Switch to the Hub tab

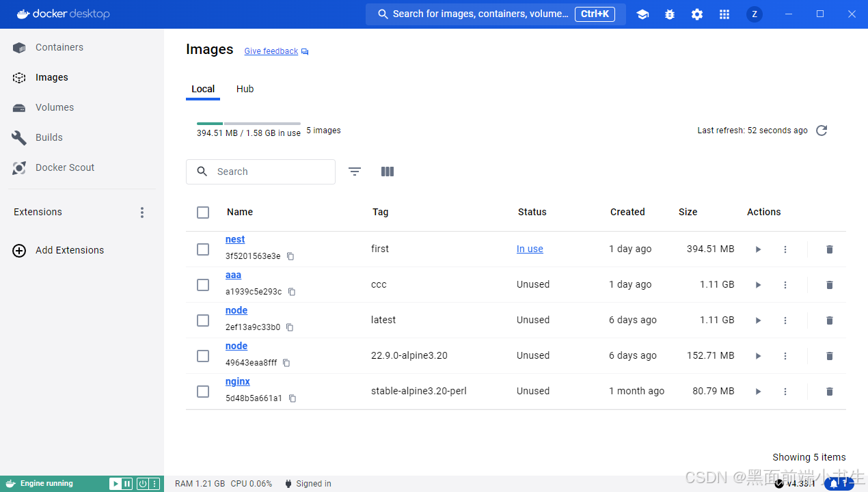pyautogui.click(x=245, y=89)
